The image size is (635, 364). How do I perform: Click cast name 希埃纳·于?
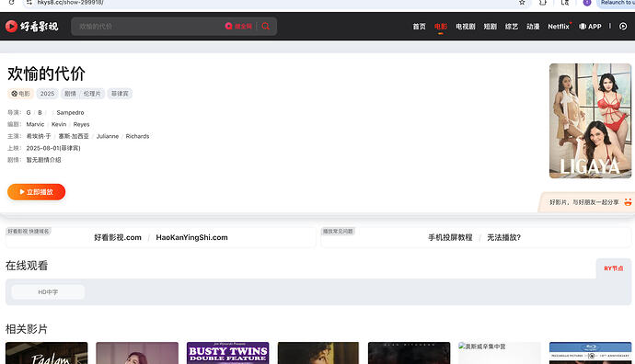(39, 136)
